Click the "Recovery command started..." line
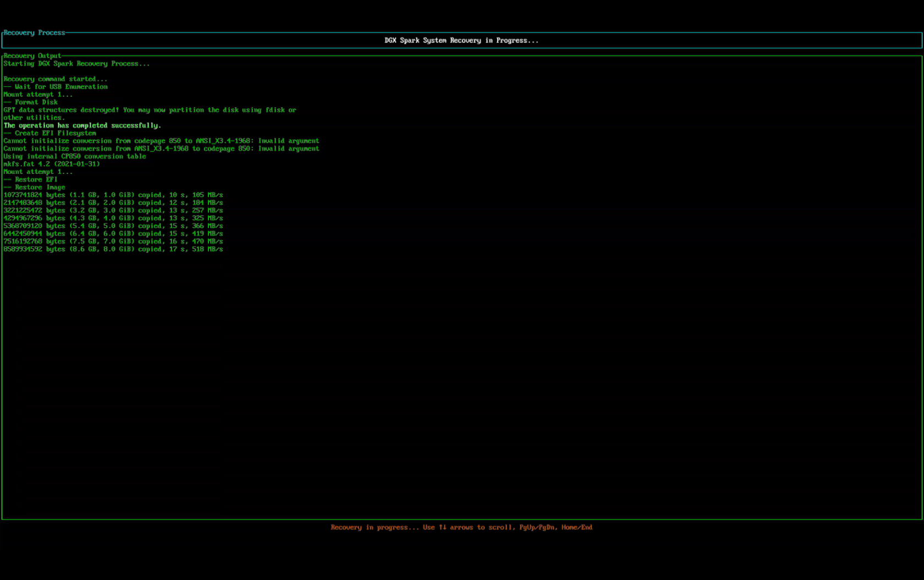This screenshot has width=924, height=580. tap(55, 79)
